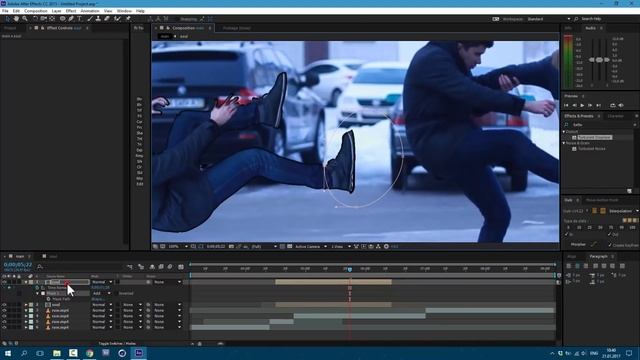Toggle the Inverted checkbox for Mask 1

116,293
